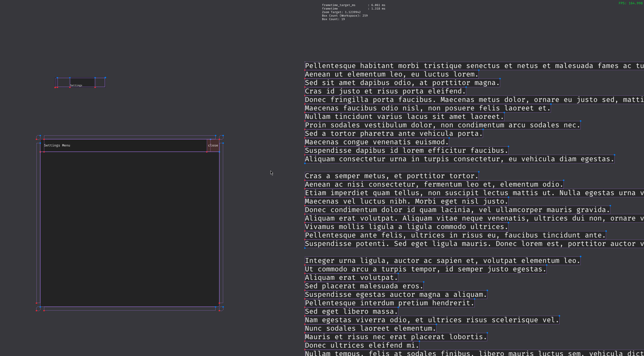Click the bottom-left corner resize circle
The height and width of the screenshot is (356, 644).
38,309
